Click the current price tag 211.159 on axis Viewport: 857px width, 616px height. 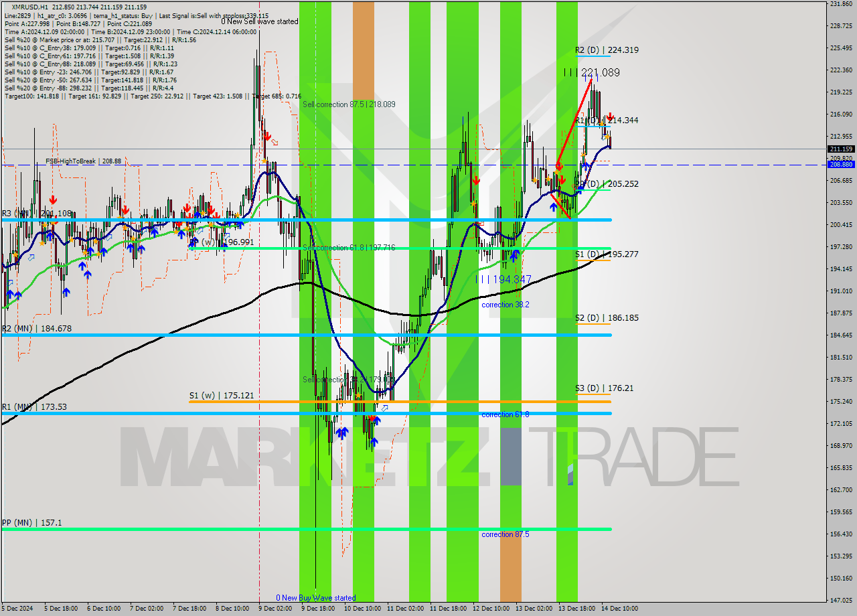pyautogui.click(x=841, y=149)
